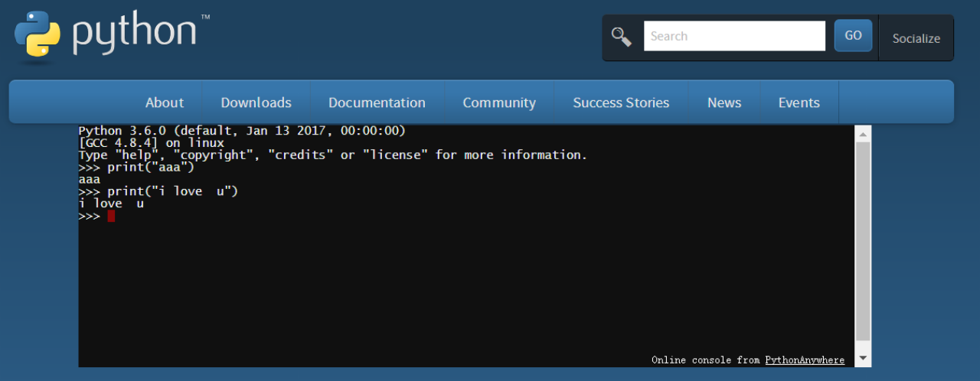Select the Community navigation item
The width and height of the screenshot is (980, 381).
(x=499, y=103)
